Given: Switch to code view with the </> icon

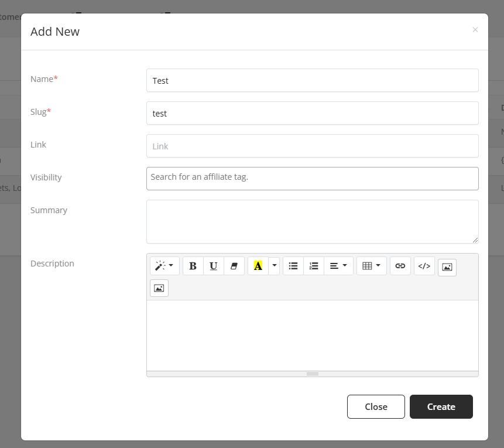Looking at the screenshot, I should point(424,266).
